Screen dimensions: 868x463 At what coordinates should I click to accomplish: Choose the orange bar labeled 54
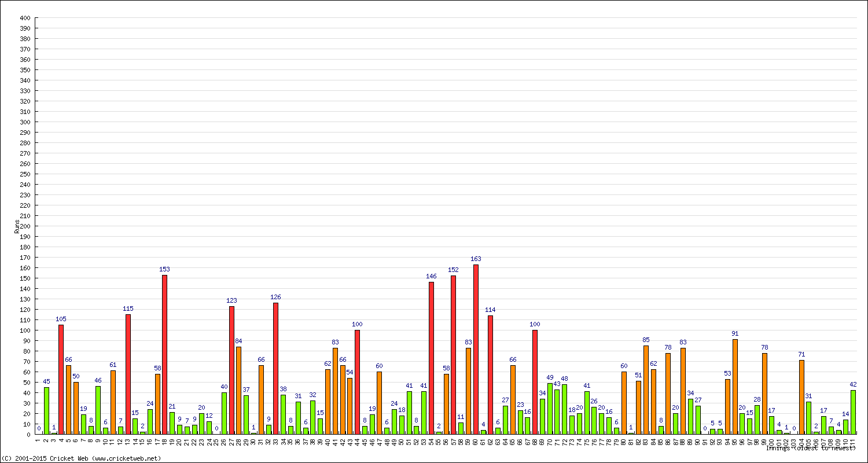click(x=350, y=406)
